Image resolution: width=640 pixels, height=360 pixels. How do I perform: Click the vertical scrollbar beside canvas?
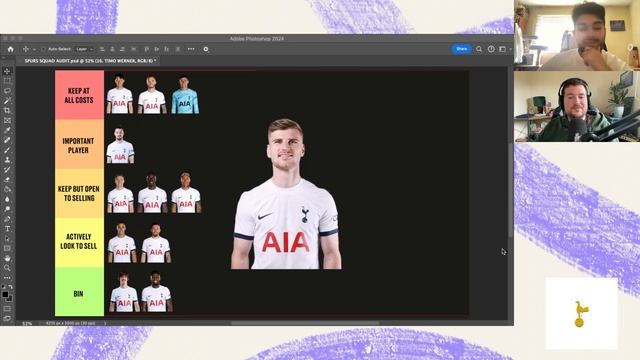510,190
